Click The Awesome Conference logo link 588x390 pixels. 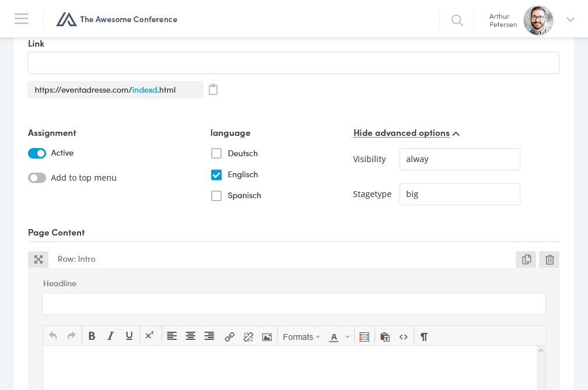click(x=117, y=19)
